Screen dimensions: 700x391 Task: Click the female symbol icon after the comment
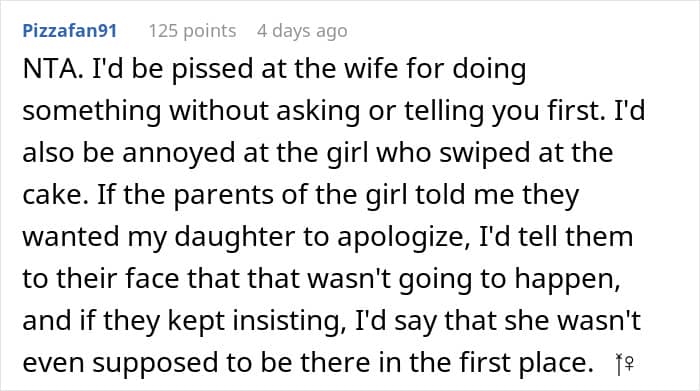(629, 364)
